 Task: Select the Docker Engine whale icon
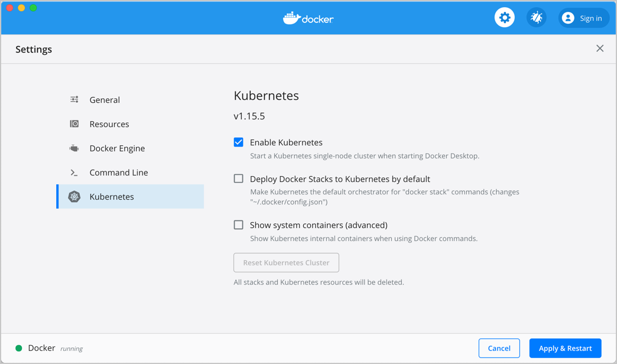coord(74,148)
